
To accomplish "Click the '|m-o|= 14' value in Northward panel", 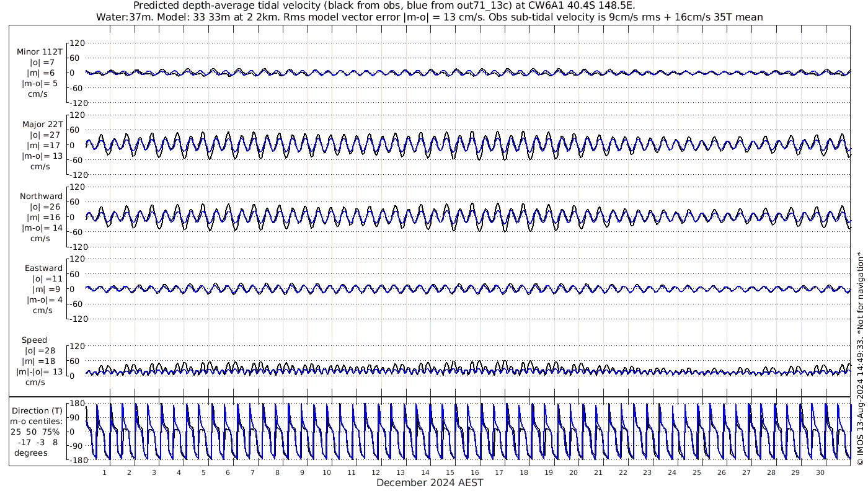I will point(42,228).
